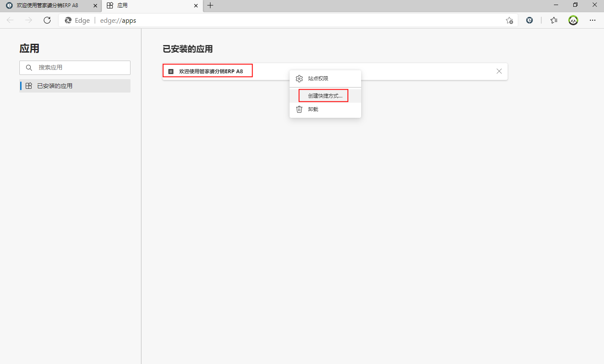Click the app icon beside 欢迎使用管家婆分销ERP A8

click(171, 72)
